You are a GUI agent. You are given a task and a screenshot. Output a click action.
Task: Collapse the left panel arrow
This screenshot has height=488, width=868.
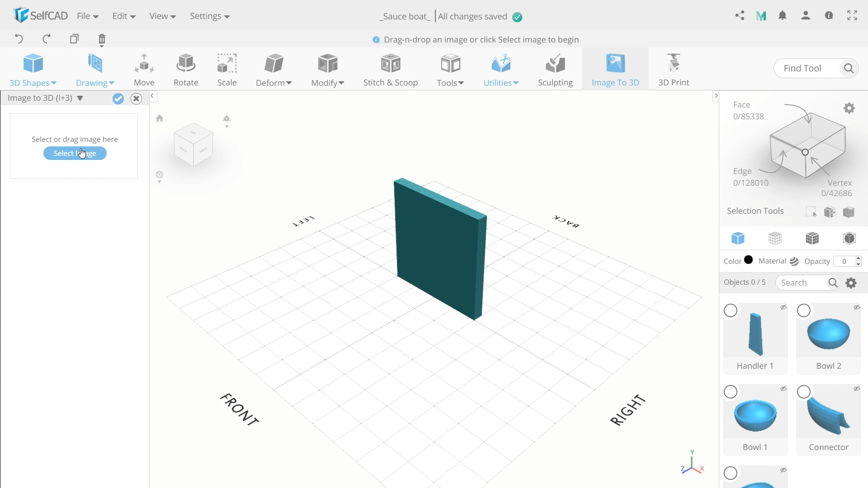152,96
